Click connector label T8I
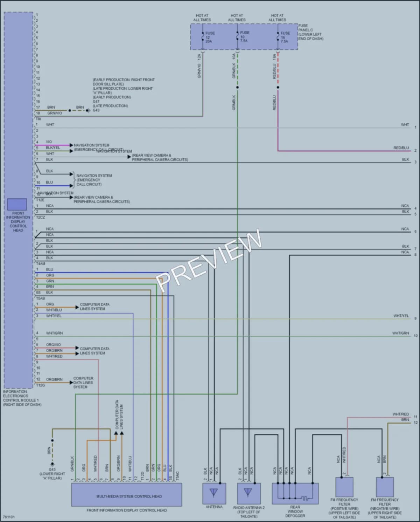 [x=38, y=119]
